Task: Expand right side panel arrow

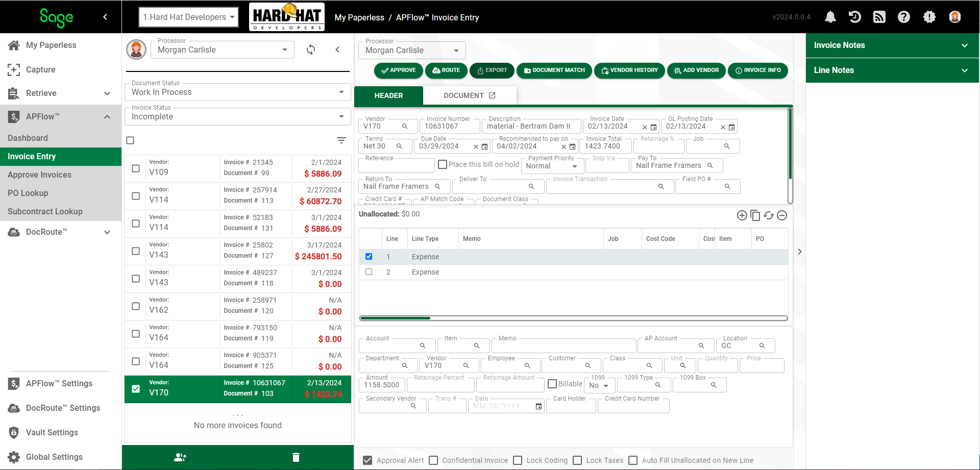Action: (x=800, y=252)
